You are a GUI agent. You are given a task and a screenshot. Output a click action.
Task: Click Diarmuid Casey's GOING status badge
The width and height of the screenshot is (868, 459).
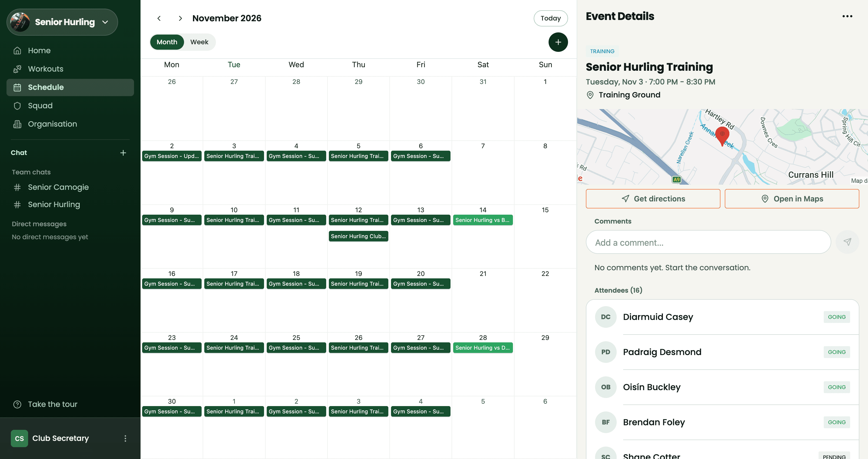tap(836, 317)
